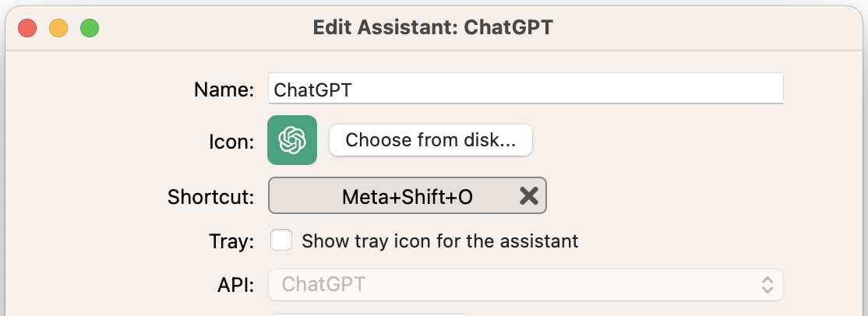Click the "Edit Assistant: ChatGPT" window title
Viewport: 868px width, 316px height.
(x=433, y=27)
